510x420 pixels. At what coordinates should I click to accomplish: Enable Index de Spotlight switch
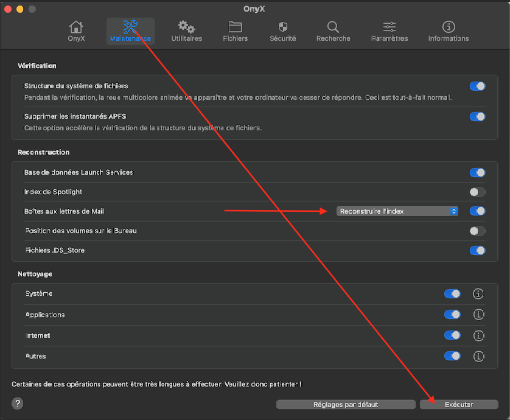coord(477,192)
